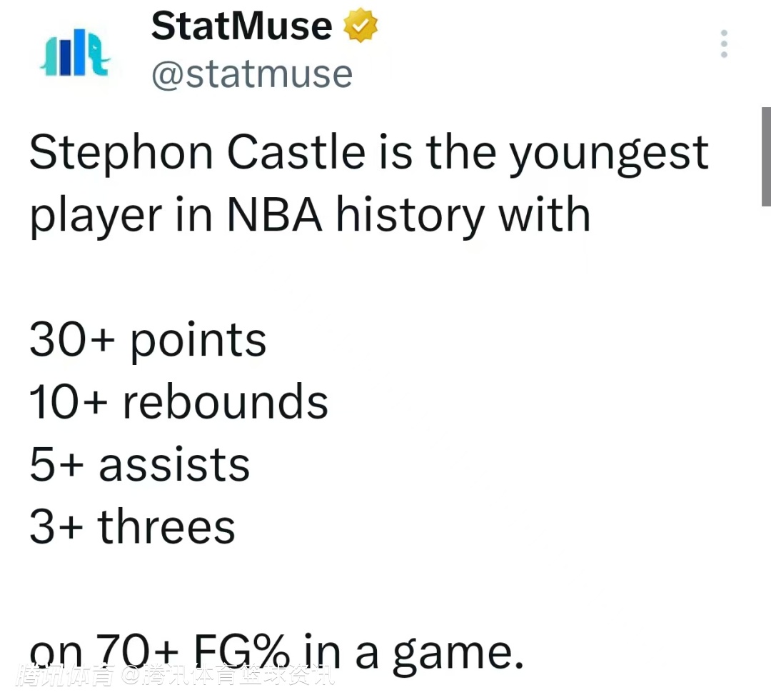This screenshot has height=700, width=771.
Task: Click the word "youngest" in the tweet
Action: coord(608,154)
